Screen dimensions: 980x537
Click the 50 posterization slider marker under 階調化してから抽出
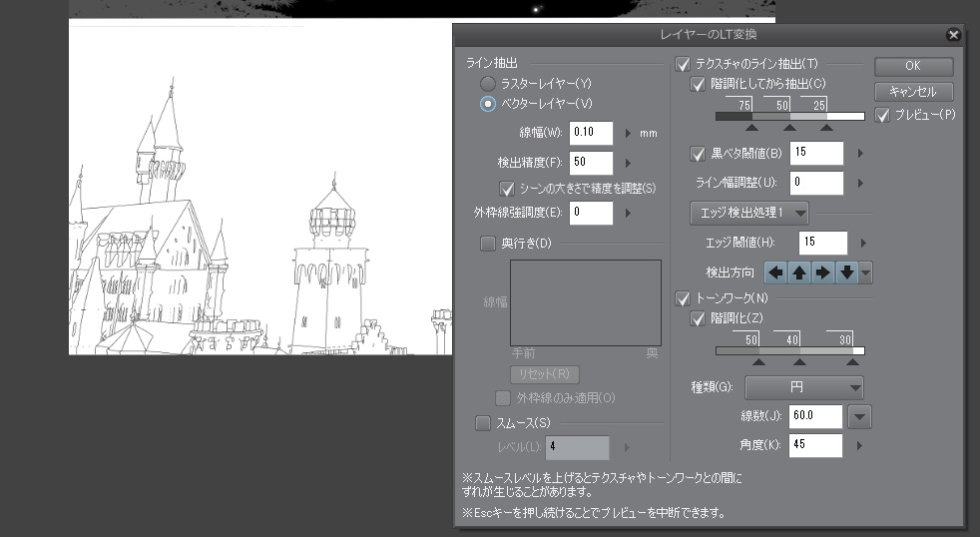pyautogui.click(x=790, y=127)
